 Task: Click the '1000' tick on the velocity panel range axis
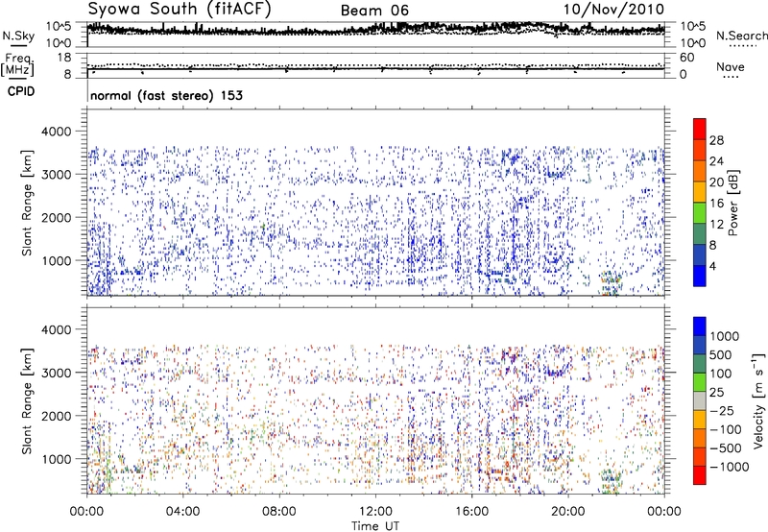coord(56,459)
